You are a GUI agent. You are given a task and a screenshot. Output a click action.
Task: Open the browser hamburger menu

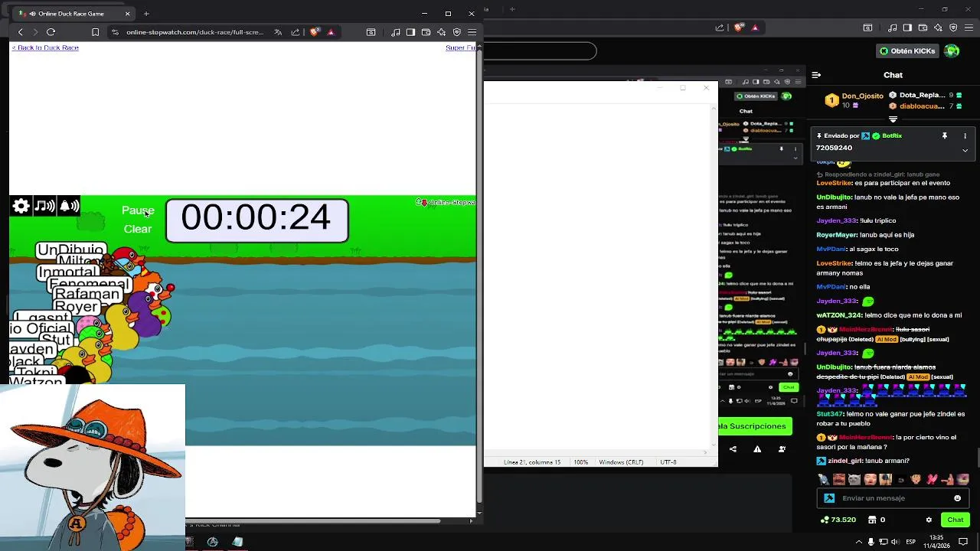click(472, 32)
